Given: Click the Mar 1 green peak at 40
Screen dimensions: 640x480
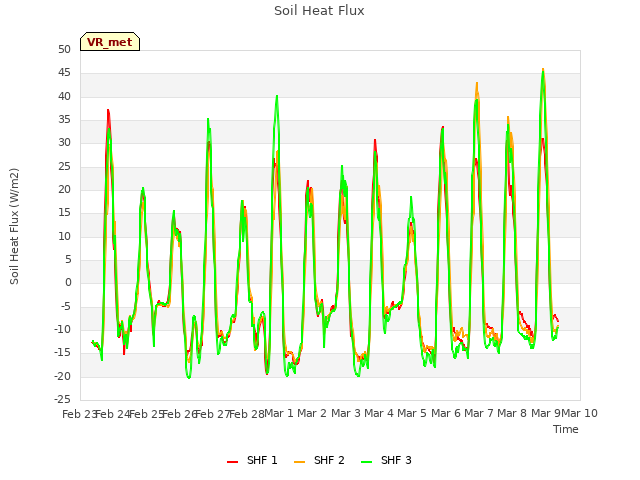Looking at the screenshot, I should coord(277,97).
